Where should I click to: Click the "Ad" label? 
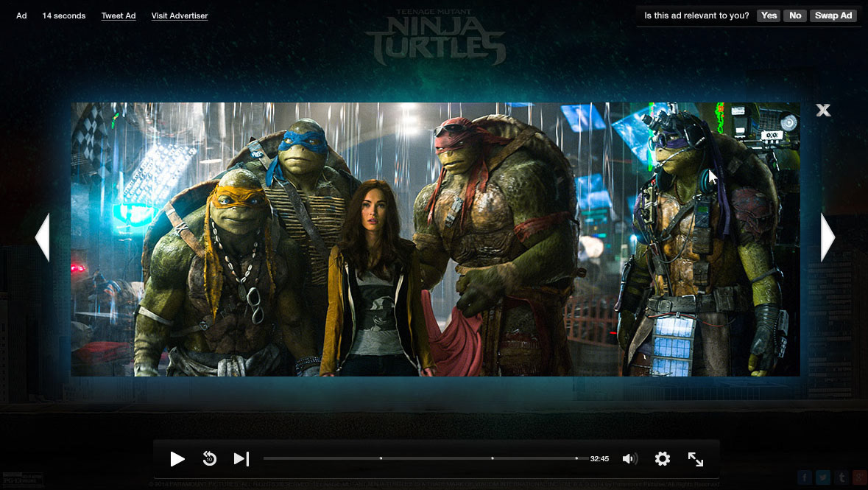[21, 15]
